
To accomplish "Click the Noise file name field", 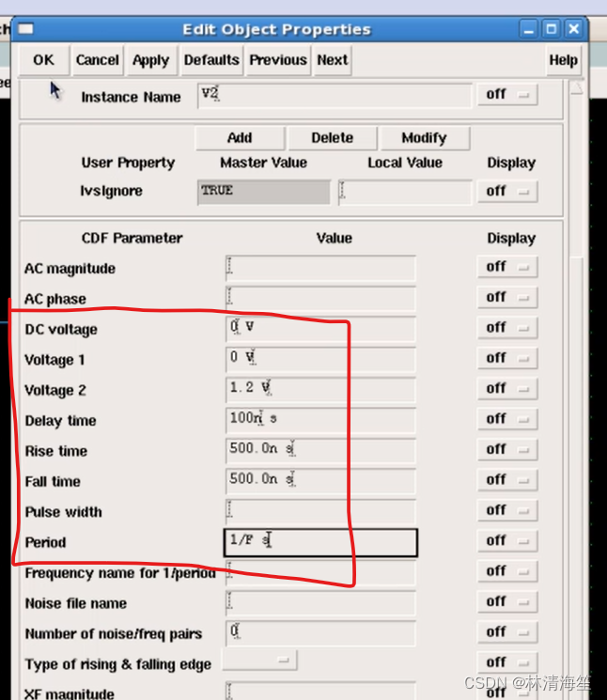I will point(321,603).
